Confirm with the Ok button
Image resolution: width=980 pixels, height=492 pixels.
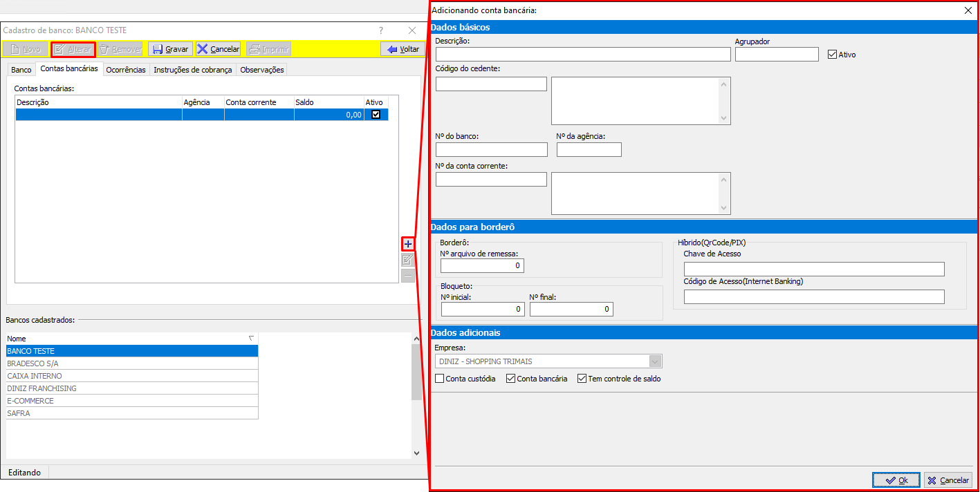[x=896, y=480]
